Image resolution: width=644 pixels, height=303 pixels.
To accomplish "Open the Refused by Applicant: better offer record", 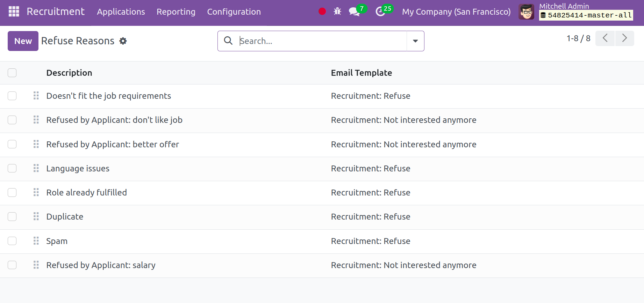I will coord(113,144).
